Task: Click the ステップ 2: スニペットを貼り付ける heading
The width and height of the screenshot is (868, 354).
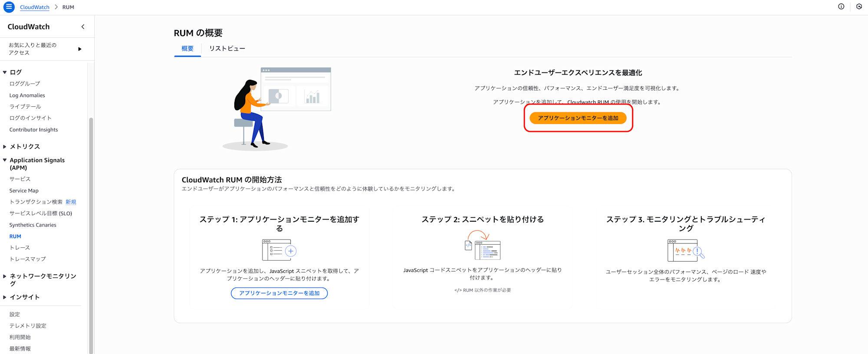Action: click(483, 220)
